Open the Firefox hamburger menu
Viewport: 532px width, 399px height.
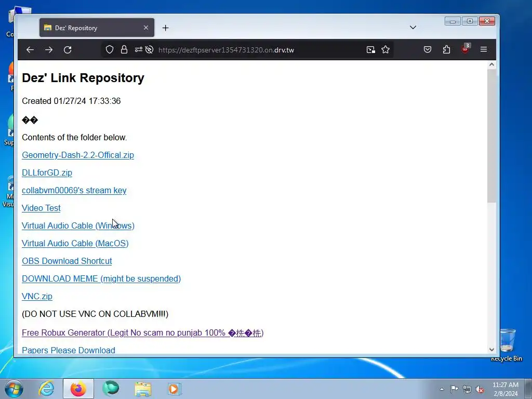coord(484,49)
